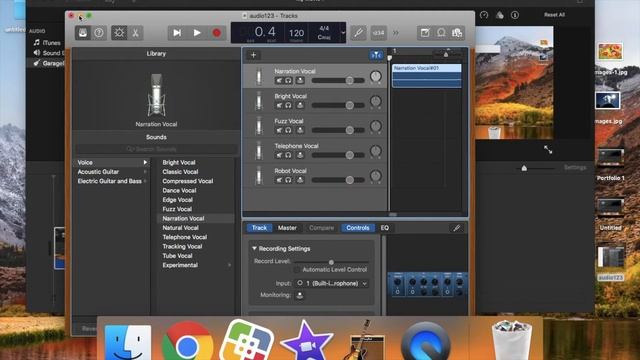
Task: Solo the Fuzz Vocal track
Action: (x=288, y=130)
